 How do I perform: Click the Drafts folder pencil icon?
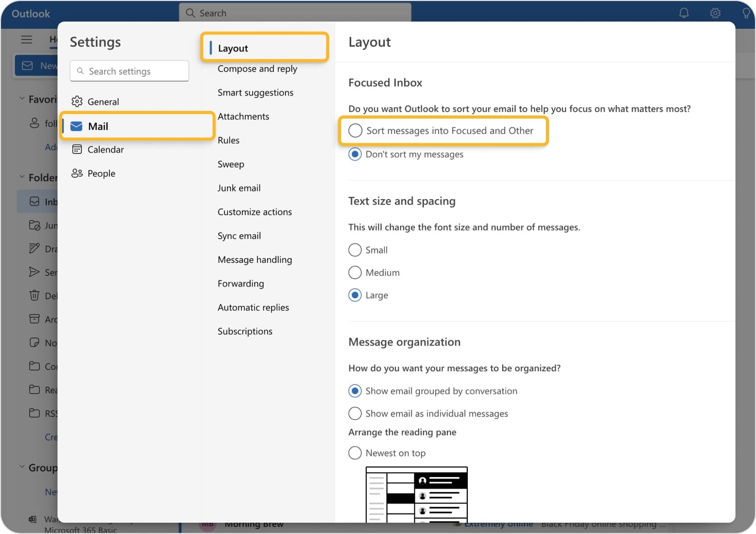tap(34, 249)
